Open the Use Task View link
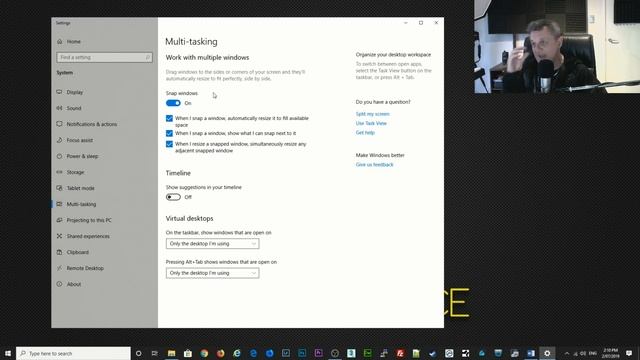This screenshot has height=360, width=640. point(371,123)
